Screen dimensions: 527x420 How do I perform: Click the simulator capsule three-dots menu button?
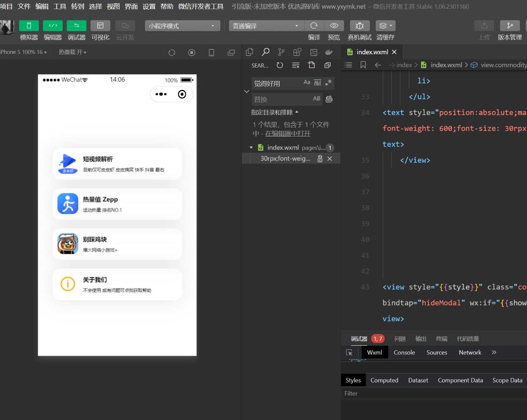[161, 94]
